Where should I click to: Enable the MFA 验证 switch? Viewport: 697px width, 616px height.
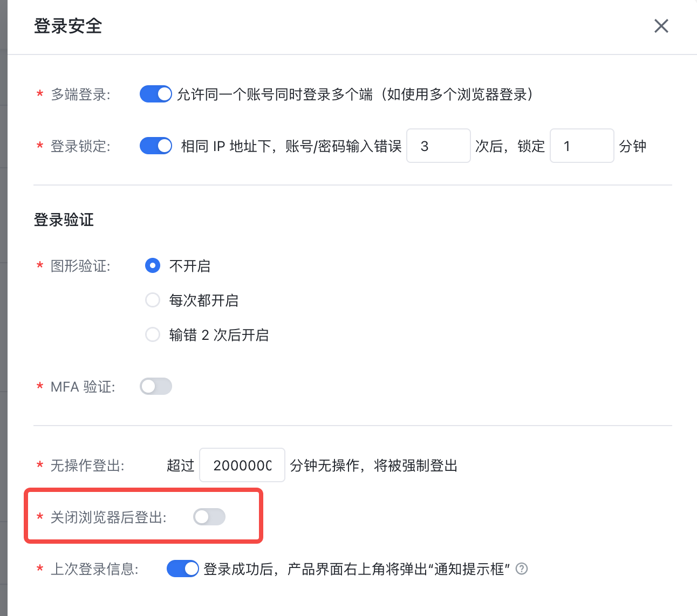[x=156, y=386]
